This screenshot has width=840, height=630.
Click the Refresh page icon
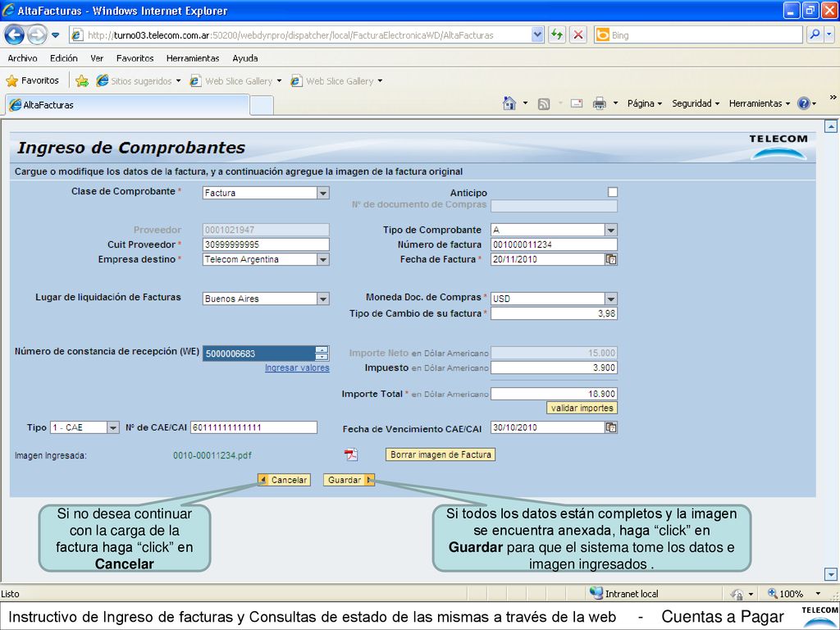click(557, 34)
